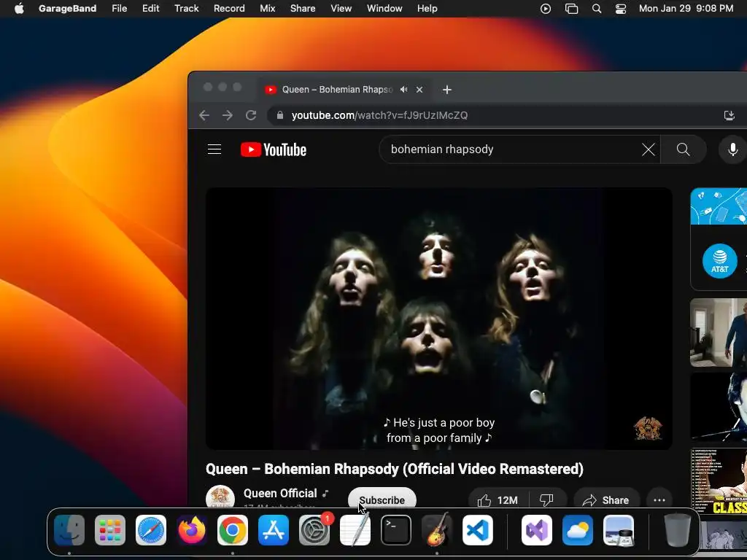Viewport: 747px width, 560px height.
Task: Open the View menu
Action: pyautogui.click(x=341, y=8)
